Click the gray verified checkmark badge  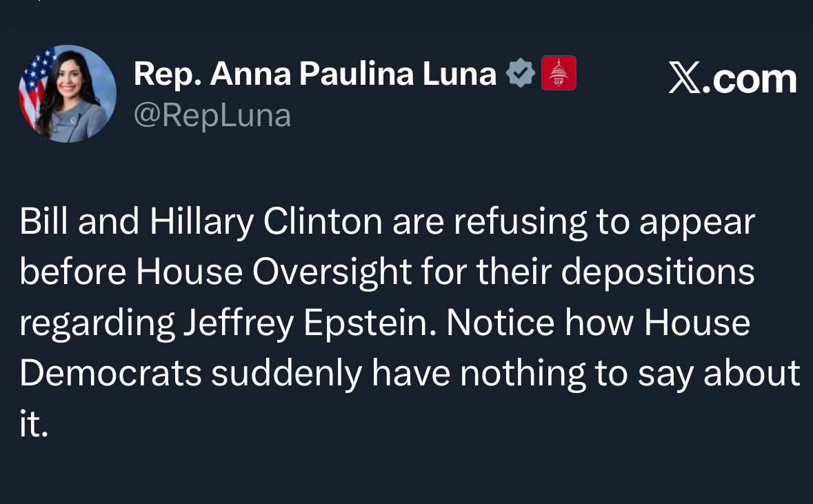[x=521, y=74]
